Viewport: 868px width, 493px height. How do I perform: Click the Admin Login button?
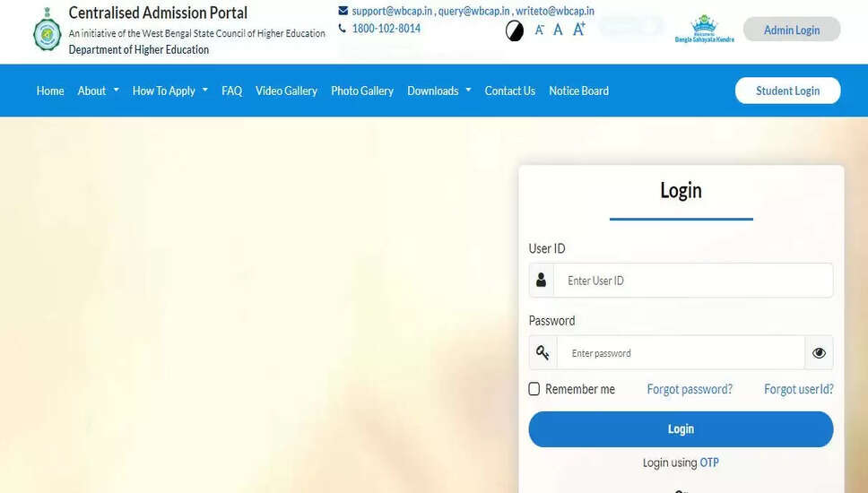pos(791,30)
